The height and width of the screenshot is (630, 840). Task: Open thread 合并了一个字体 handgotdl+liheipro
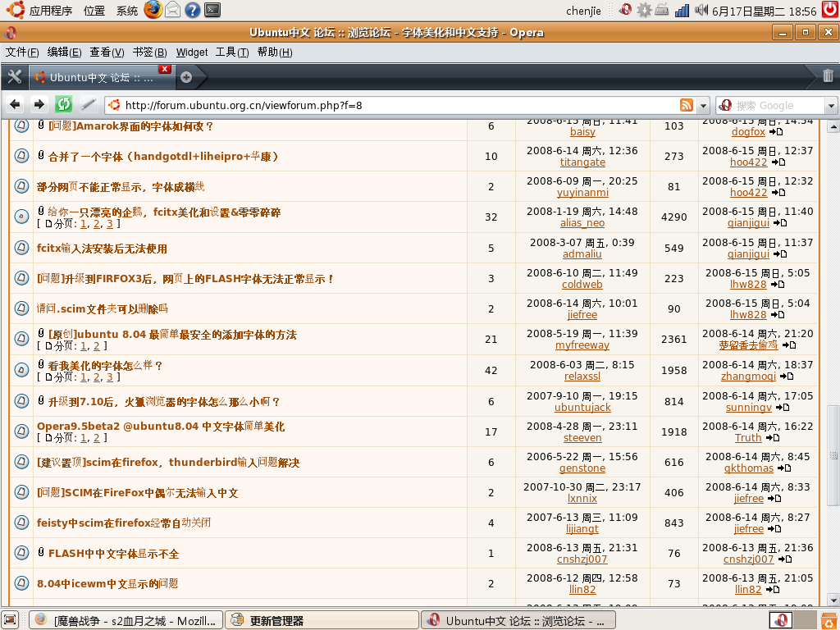coord(163,157)
